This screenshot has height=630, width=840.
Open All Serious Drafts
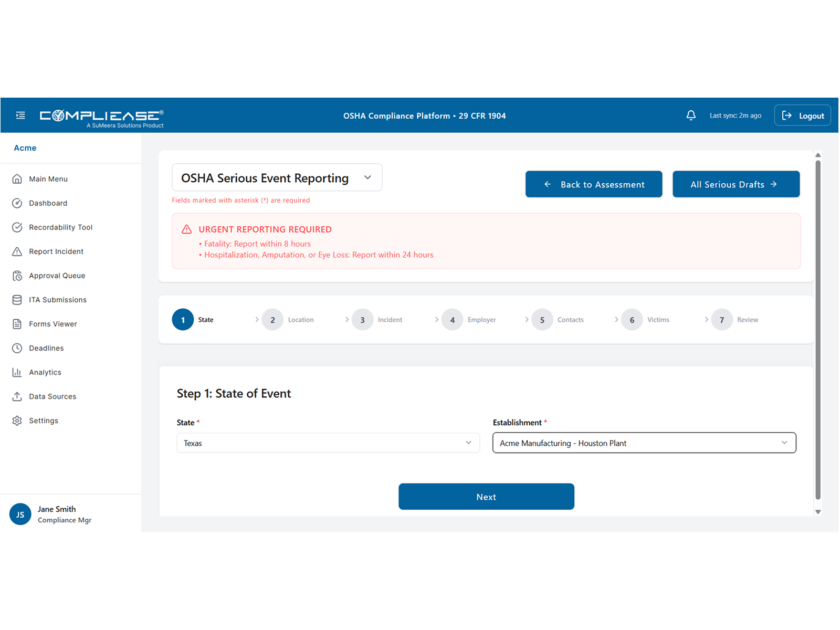coord(736,184)
